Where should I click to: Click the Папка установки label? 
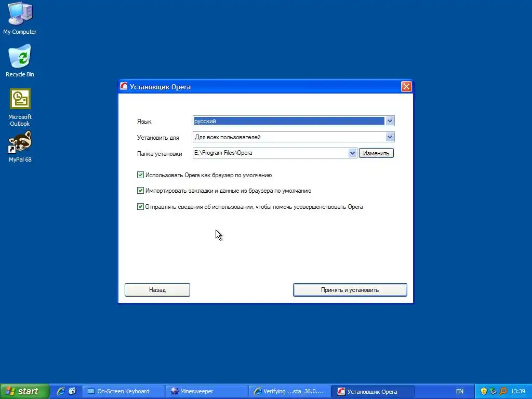[159, 154]
